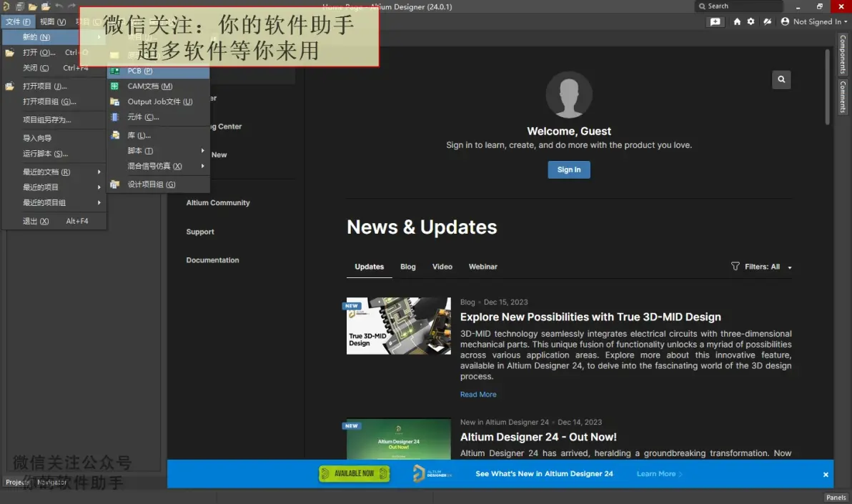Open the Altium Designer 24 - Out Now! headline
This screenshot has height=504, width=852.
tap(538, 437)
